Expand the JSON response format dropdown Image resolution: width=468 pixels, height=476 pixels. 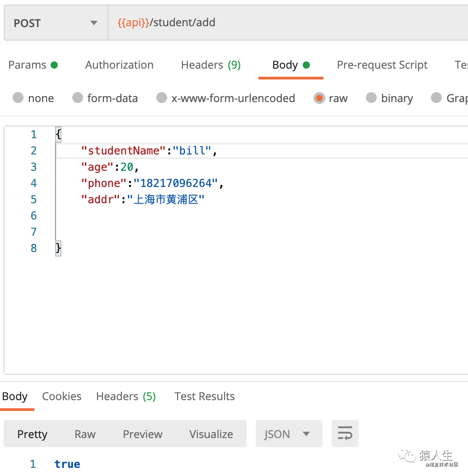(x=289, y=434)
